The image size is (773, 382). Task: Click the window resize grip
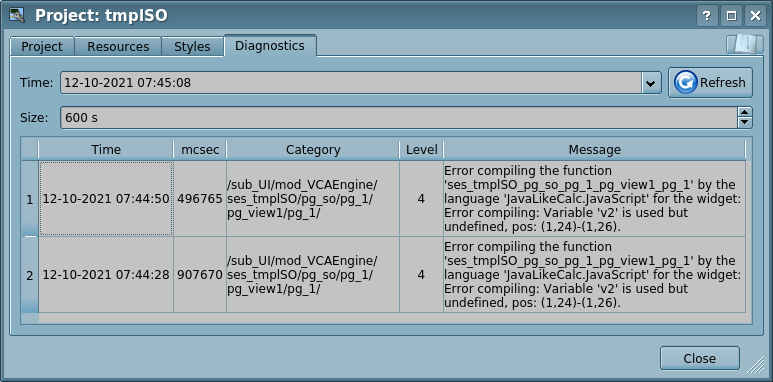pyautogui.click(x=756, y=366)
